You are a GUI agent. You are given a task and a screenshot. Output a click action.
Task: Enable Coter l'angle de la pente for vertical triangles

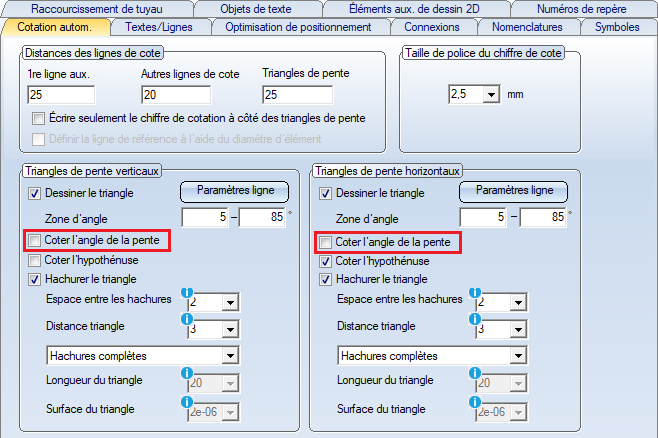[x=34, y=240]
